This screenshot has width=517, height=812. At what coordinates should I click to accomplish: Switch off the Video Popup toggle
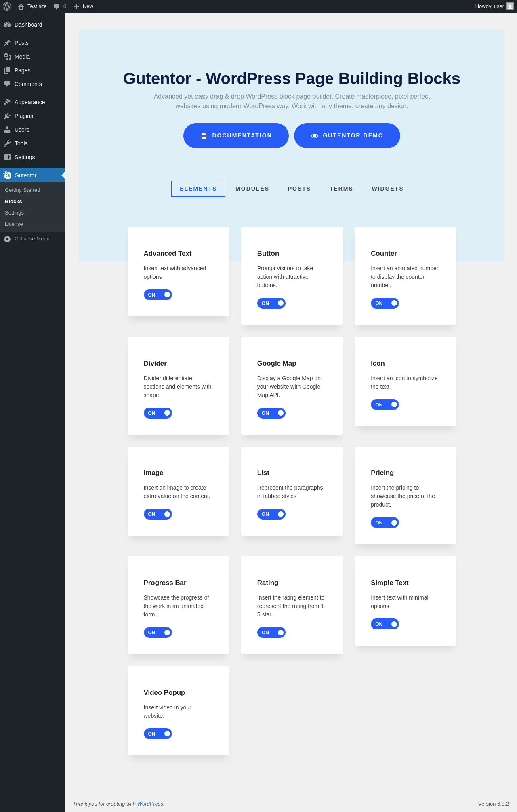click(158, 734)
